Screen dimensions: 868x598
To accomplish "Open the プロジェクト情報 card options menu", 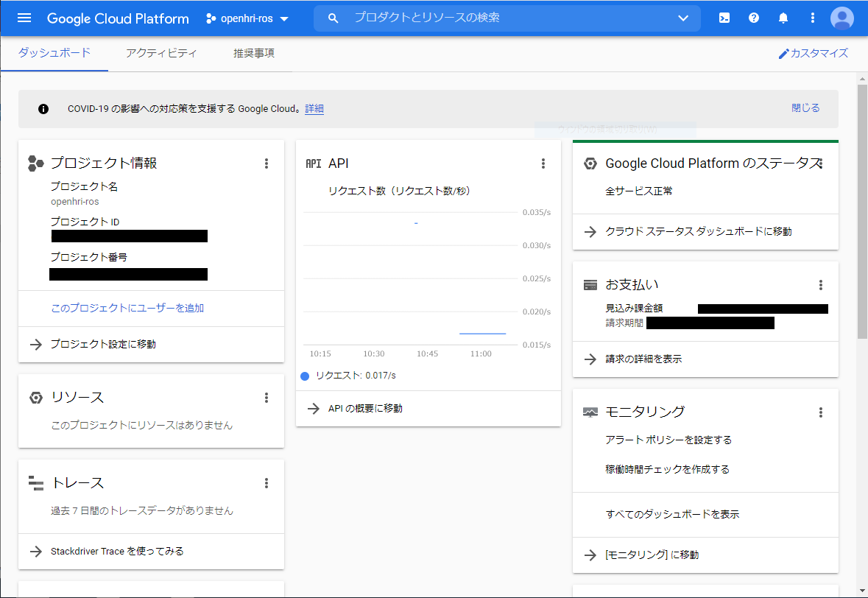I will pos(267,163).
